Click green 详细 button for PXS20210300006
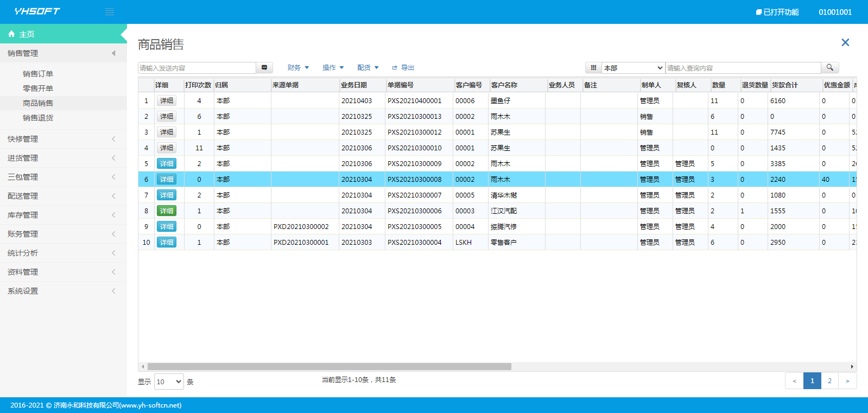This screenshot has height=413, width=868. (167, 211)
